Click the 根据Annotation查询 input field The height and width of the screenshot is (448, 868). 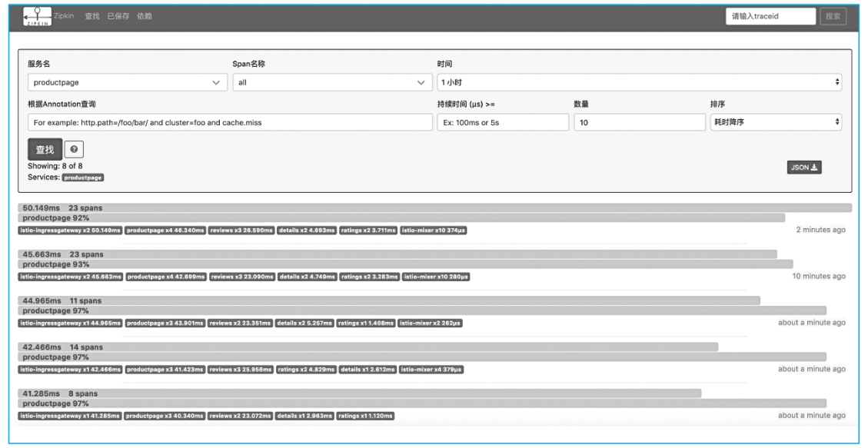point(230,122)
